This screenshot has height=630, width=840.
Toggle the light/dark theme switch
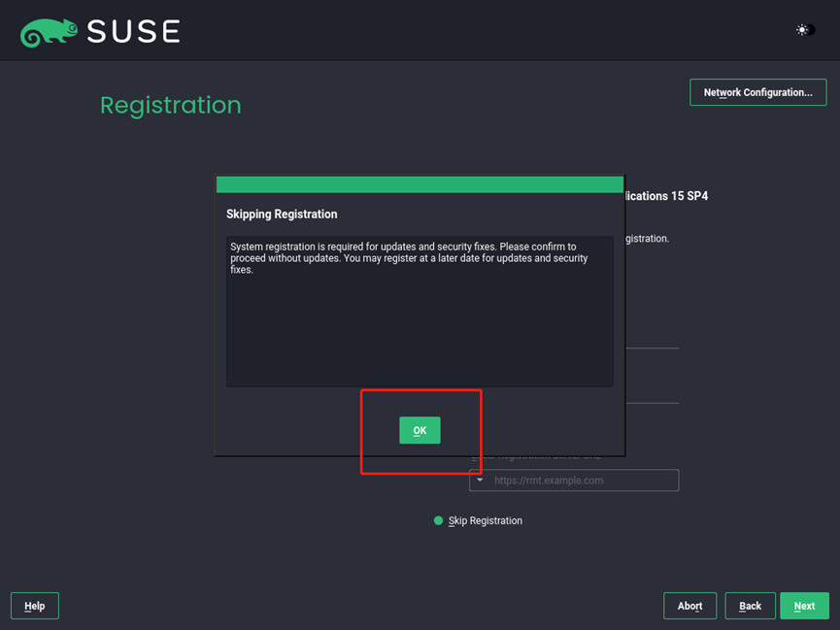click(x=805, y=30)
